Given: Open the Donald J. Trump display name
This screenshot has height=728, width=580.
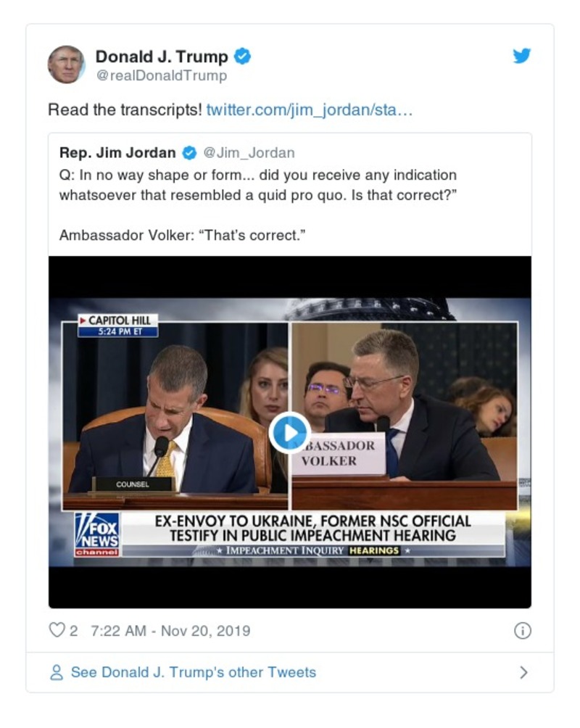Looking at the screenshot, I should (x=162, y=57).
